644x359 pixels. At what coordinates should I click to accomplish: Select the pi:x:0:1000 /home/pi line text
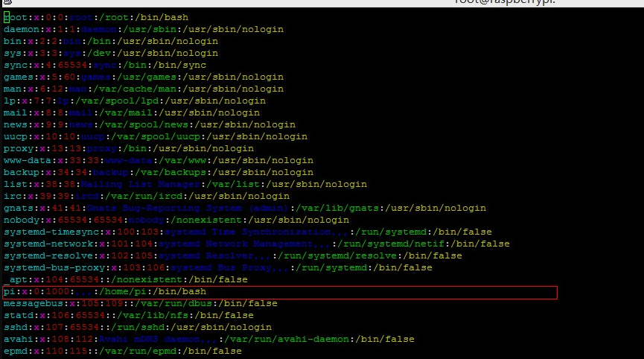(105, 292)
